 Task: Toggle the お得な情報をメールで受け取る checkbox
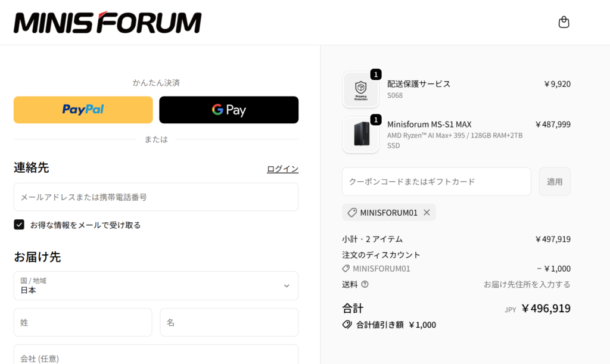pyautogui.click(x=19, y=225)
